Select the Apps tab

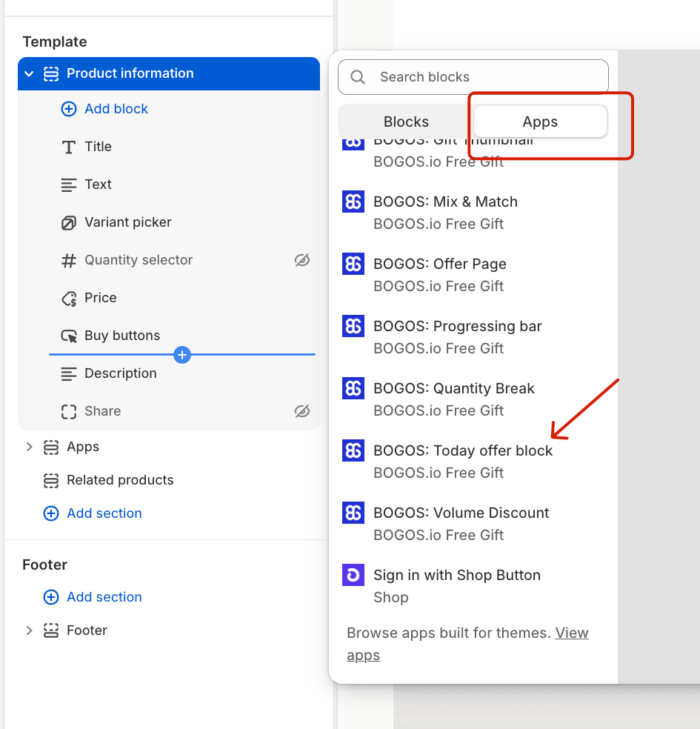tap(540, 121)
